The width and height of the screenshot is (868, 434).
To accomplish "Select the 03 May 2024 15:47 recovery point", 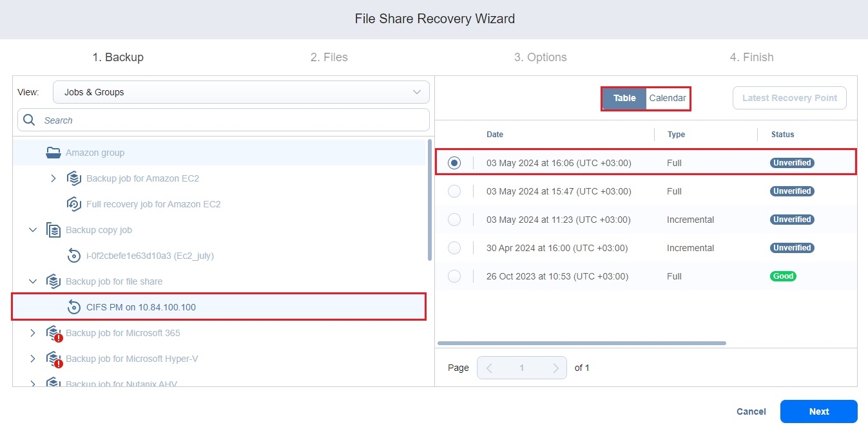I will click(454, 191).
